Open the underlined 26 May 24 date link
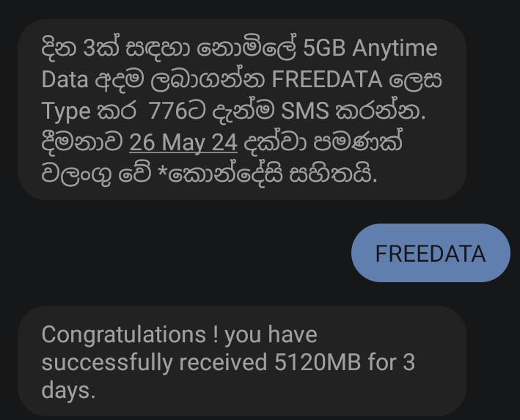 [183, 142]
